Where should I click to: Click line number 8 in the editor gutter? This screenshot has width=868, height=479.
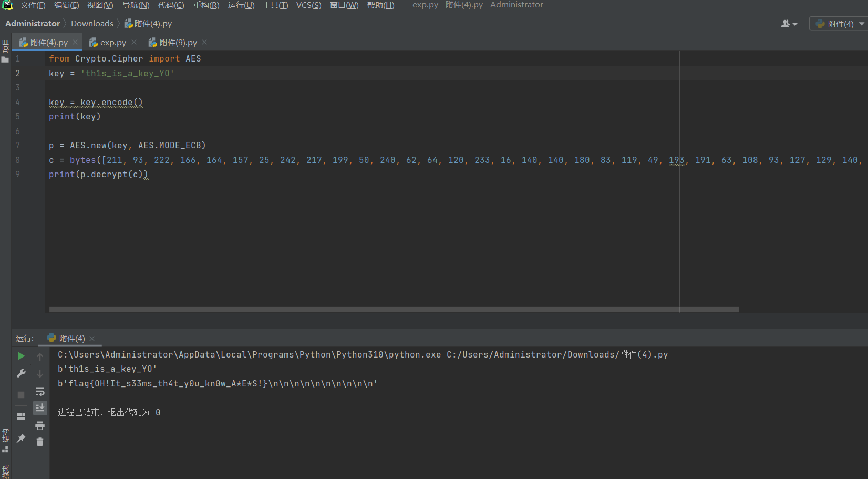pyautogui.click(x=17, y=160)
